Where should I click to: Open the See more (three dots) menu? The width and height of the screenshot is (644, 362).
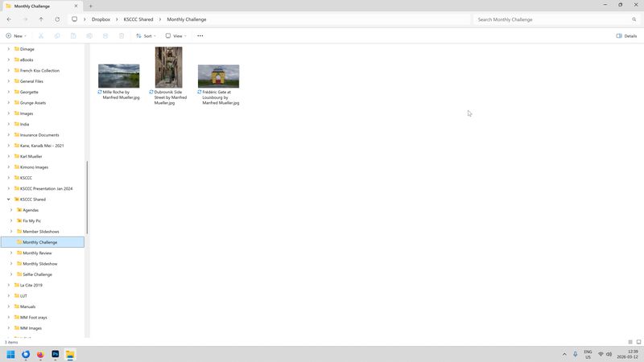[200, 35]
